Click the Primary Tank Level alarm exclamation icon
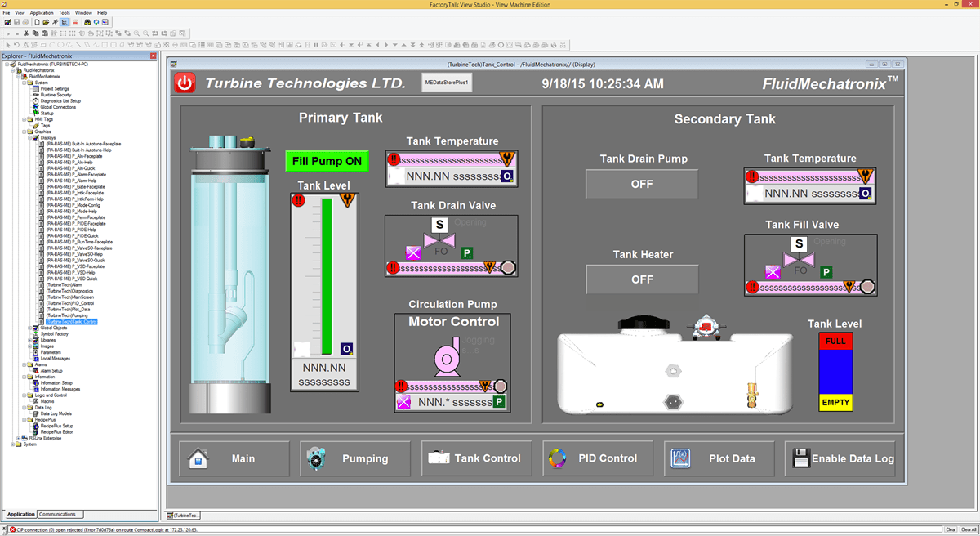 point(300,201)
